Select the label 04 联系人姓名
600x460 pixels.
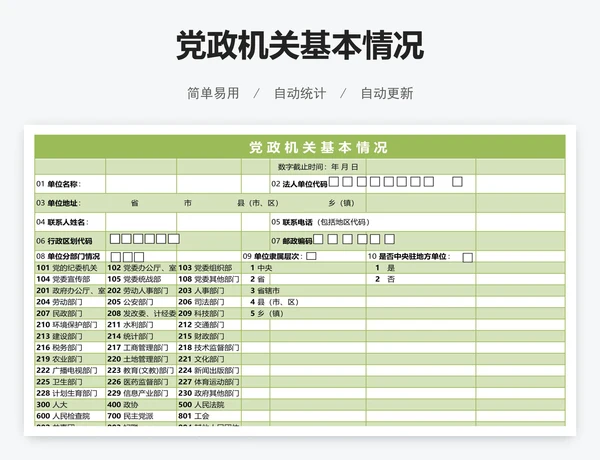[62, 222]
